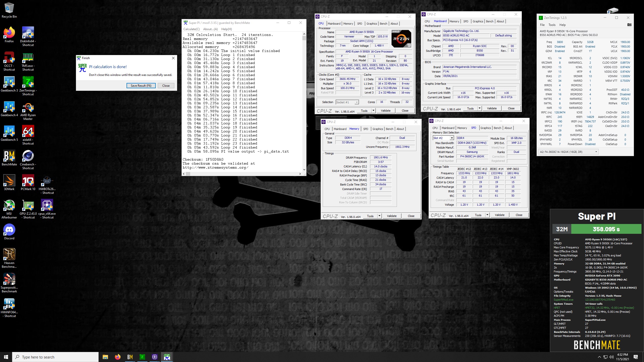Click Tools button in CPU-Z Mainboard window
This screenshot has width=644, height=362.
[470, 108]
